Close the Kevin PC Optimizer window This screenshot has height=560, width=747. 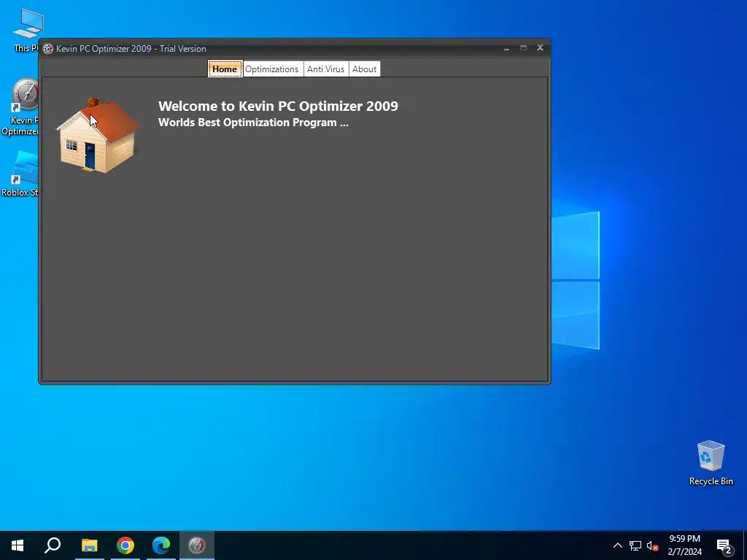tap(540, 47)
